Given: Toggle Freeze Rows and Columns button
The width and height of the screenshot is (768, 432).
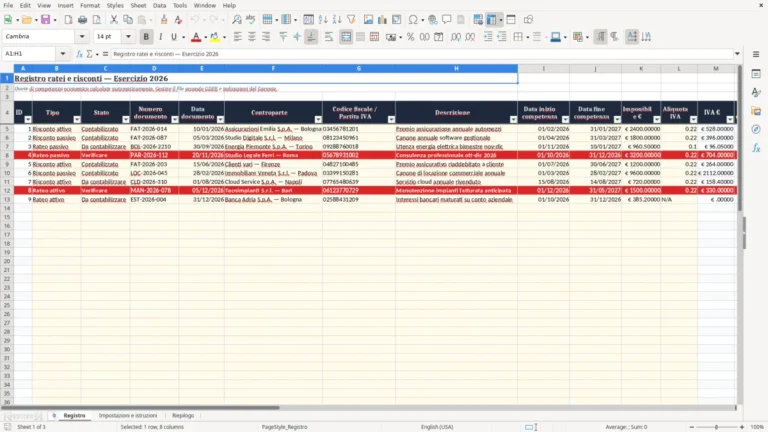Looking at the screenshot, I should pyautogui.click(x=491, y=20).
